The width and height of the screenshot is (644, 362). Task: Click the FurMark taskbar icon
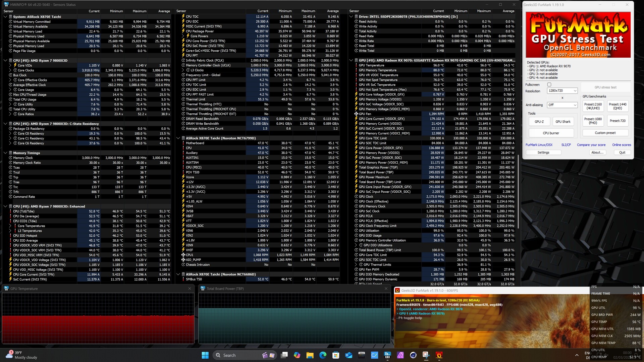(x=439, y=355)
